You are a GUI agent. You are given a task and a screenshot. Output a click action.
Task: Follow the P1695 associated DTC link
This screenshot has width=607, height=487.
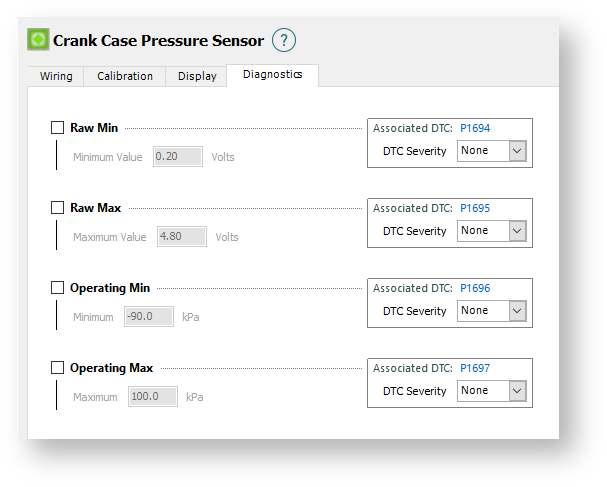(x=474, y=208)
